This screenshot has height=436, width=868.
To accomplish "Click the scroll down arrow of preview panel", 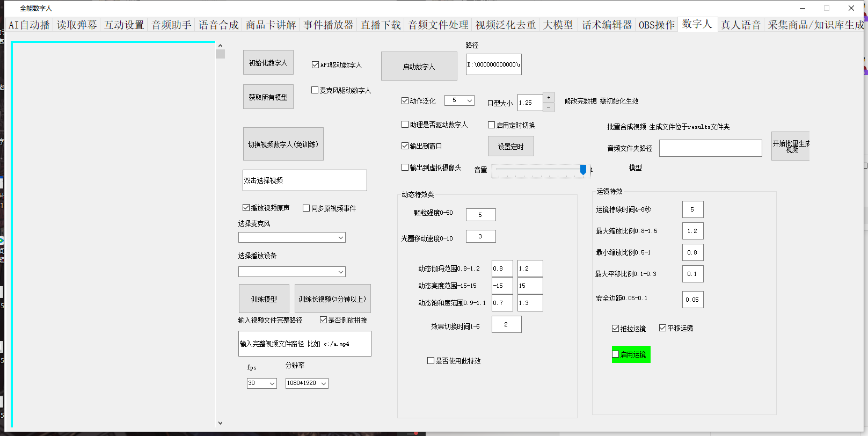I will click(220, 423).
